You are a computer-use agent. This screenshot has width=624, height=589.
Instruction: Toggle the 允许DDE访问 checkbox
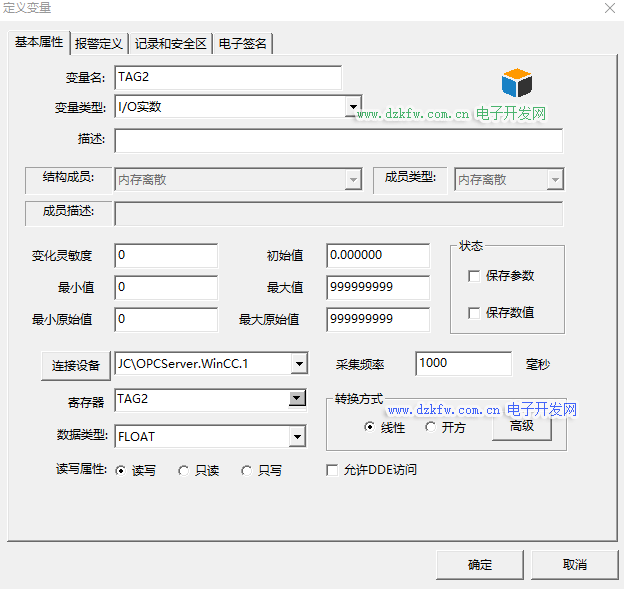(333, 470)
